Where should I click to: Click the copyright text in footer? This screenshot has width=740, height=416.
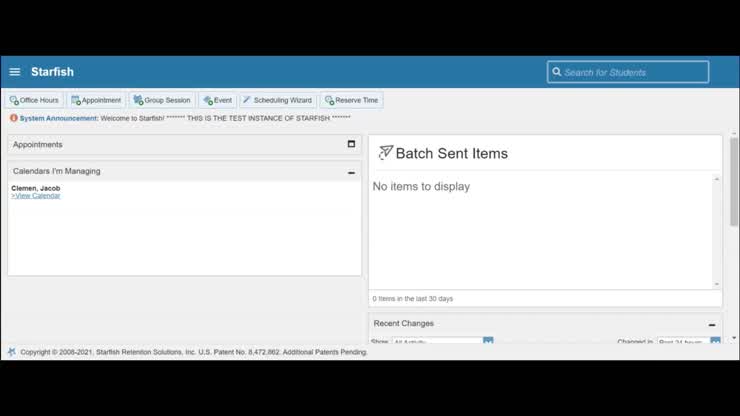pos(194,352)
